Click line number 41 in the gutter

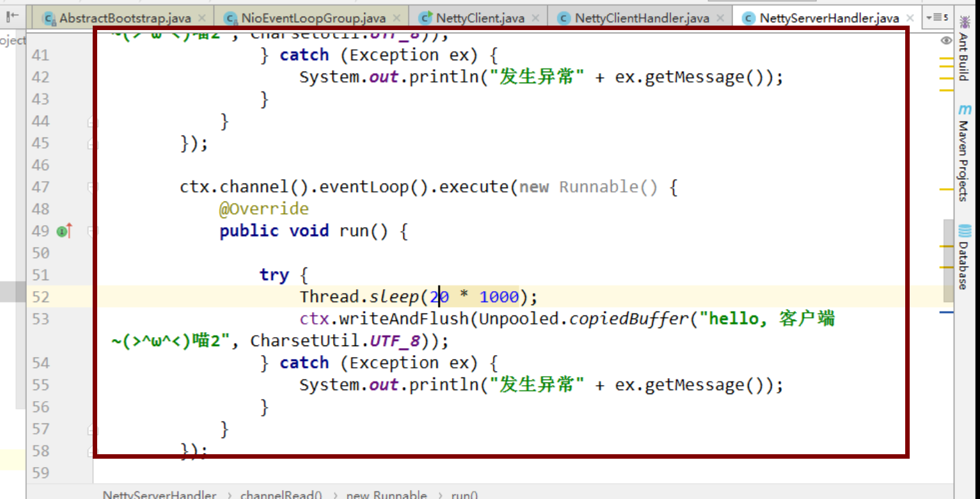point(40,56)
